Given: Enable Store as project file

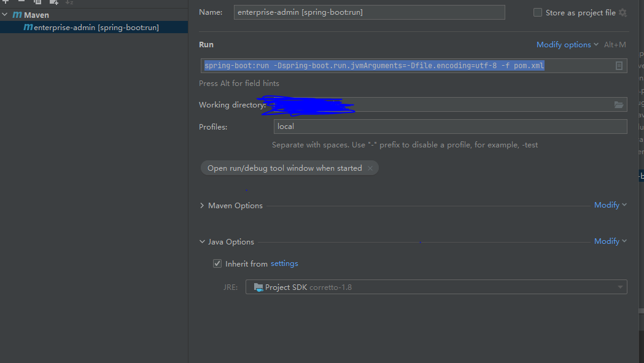Looking at the screenshot, I should [x=537, y=12].
